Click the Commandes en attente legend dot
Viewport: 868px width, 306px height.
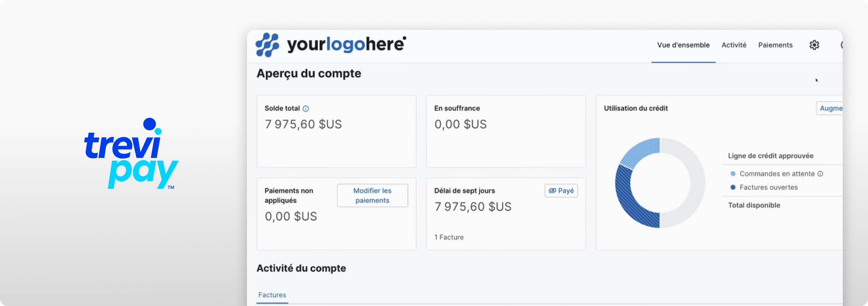(733, 174)
